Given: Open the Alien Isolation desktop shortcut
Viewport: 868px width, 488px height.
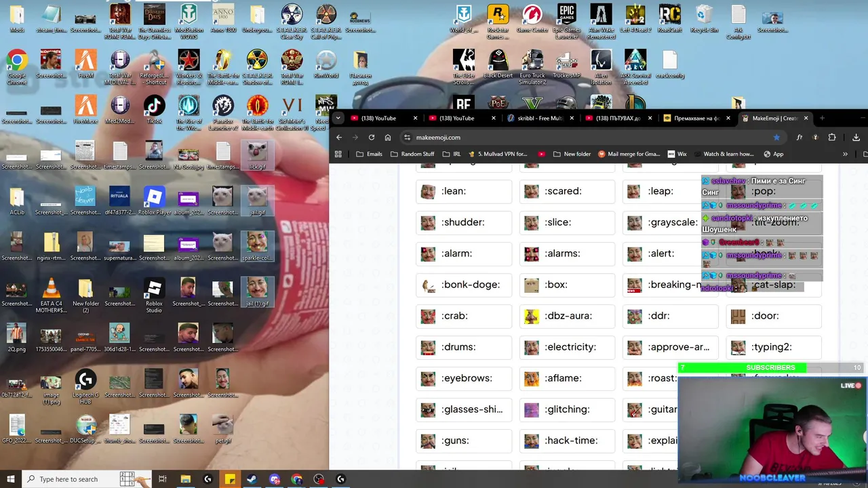Looking at the screenshot, I should (601, 67).
